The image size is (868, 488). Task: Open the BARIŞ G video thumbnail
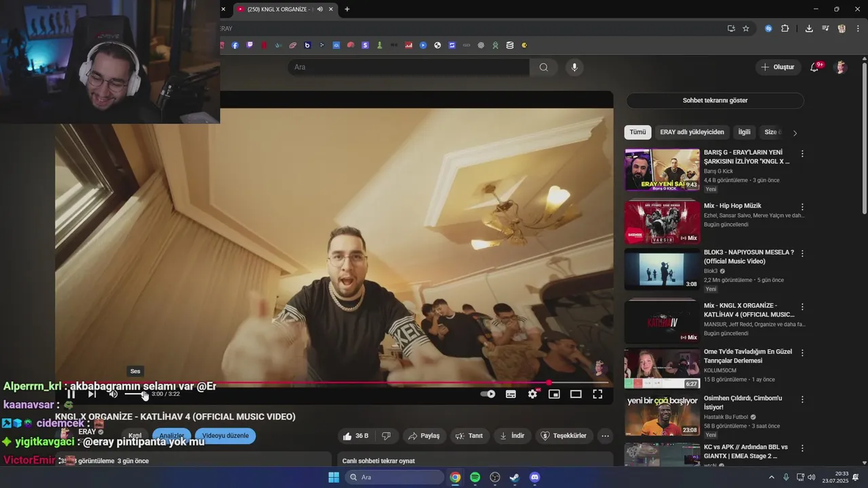tap(662, 169)
